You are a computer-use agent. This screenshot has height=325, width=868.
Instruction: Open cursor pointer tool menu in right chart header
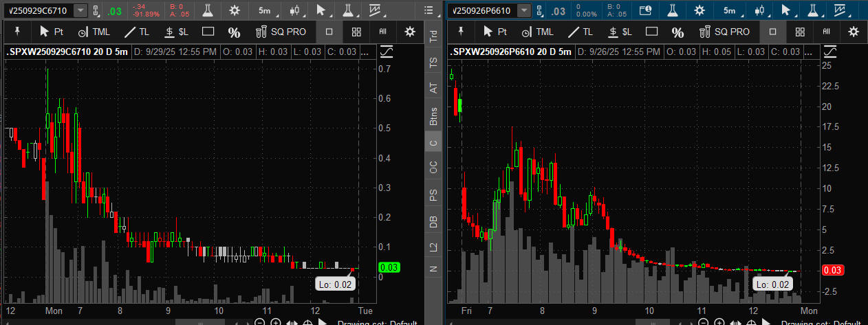coord(785,10)
